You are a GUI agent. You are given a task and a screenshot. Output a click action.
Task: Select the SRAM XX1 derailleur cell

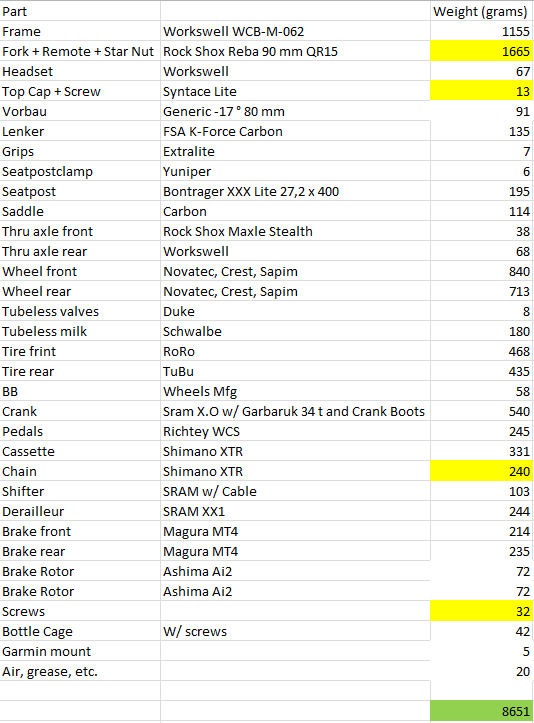[295, 511]
